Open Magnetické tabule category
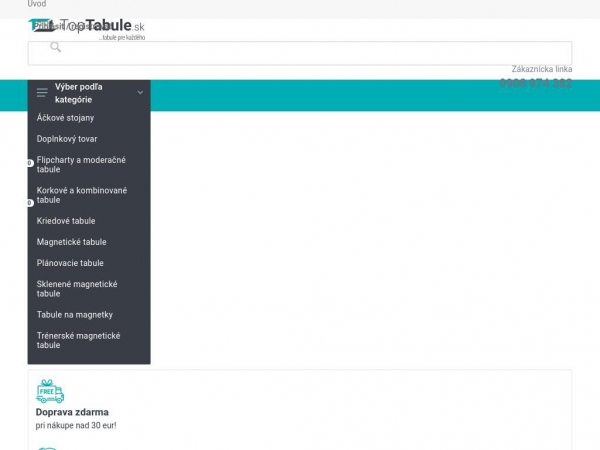Image resolution: width=600 pixels, height=450 pixels. click(72, 241)
